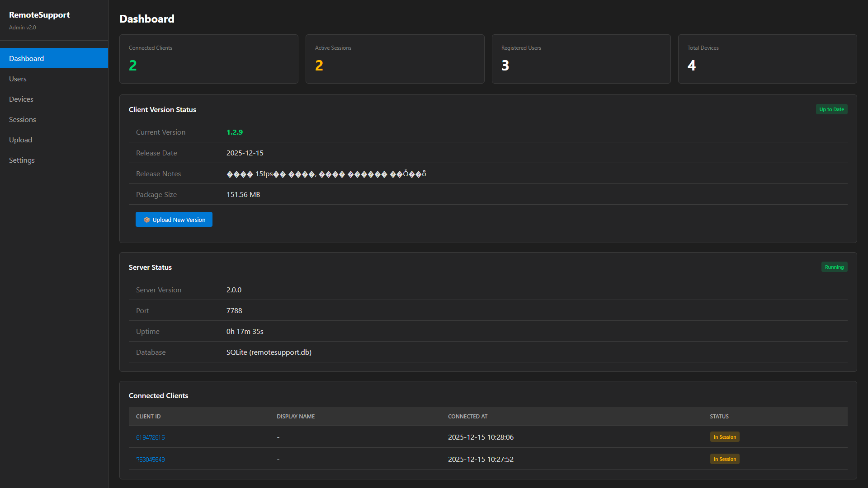Image resolution: width=868 pixels, height=488 pixels.
Task: Click the Up to Date badge
Action: [831, 109]
